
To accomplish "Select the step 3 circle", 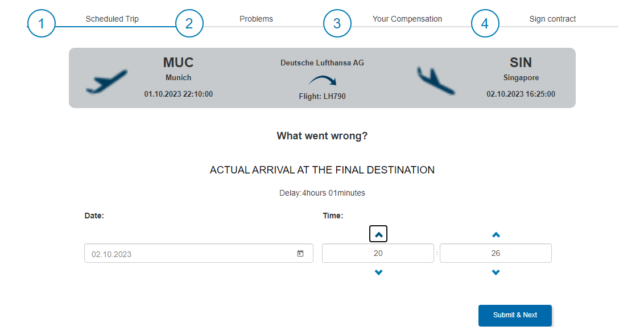I will [337, 23].
